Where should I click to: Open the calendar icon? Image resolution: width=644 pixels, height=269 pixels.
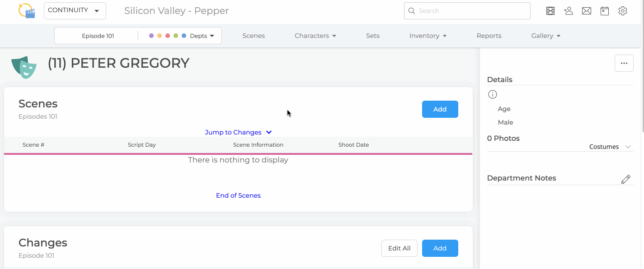tap(605, 11)
